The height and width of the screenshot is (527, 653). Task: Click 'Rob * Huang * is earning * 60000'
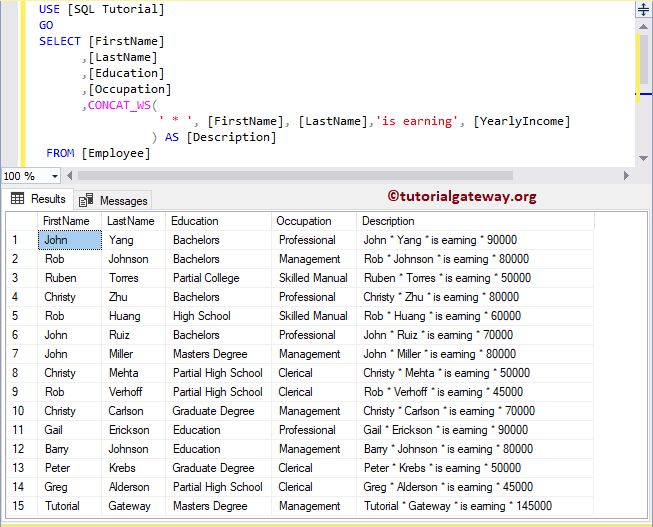(475, 316)
